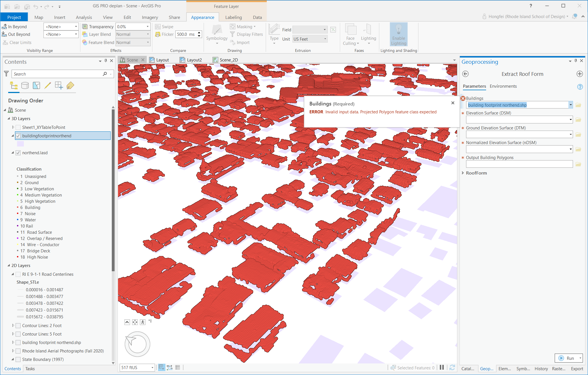Click the buildingfootprintnorthend layer color swatch
588x375 pixels.
pos(20,144)
